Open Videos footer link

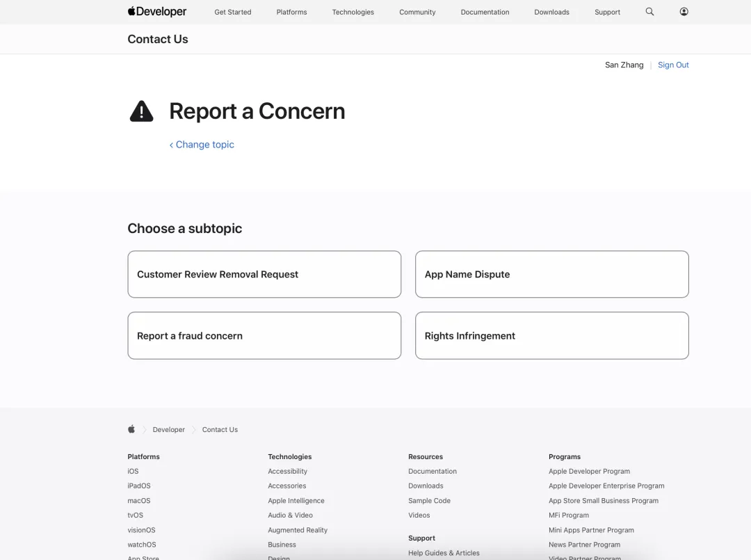[419, 515]
